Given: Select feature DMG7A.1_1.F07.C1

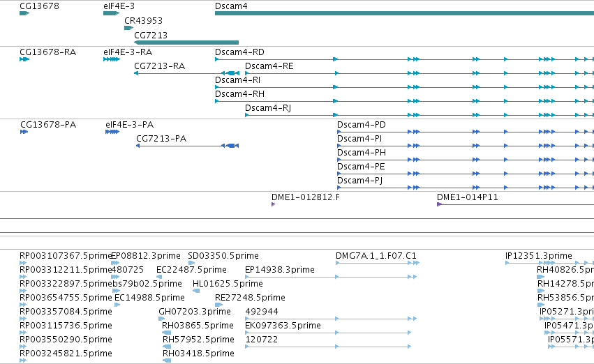Looking at the screenshot, I should [376, 256].
